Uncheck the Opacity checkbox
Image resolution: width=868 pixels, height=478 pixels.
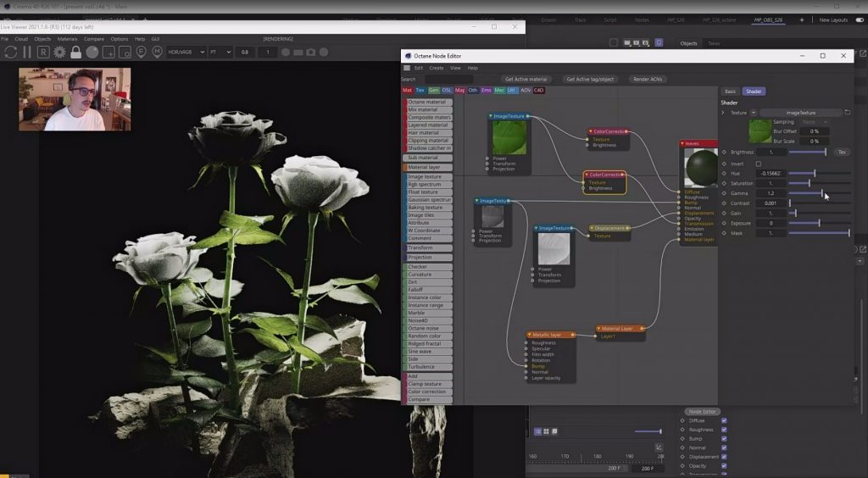click(x=724, y=466)
